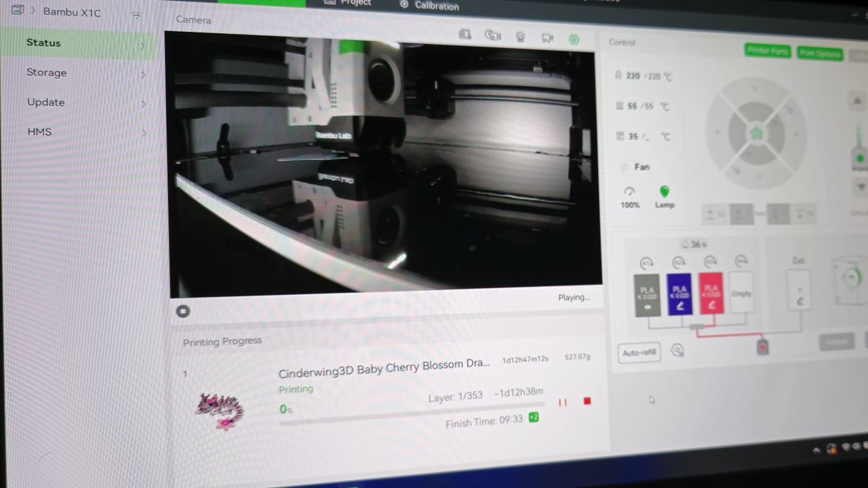Image resolution: width=868 pixels, height=488 pixels.
Task: Click the A1 slot refresh icon
Action: 646,263
